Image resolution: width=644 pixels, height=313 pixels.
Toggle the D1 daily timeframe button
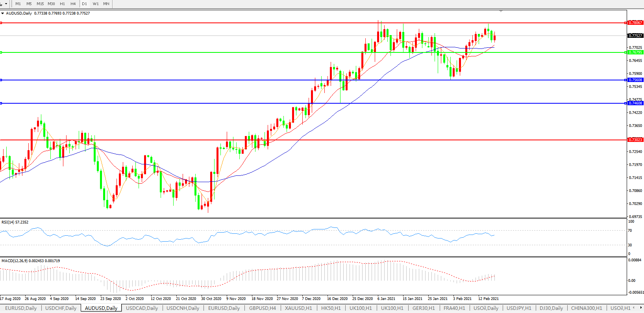click(x=84, y=4)
